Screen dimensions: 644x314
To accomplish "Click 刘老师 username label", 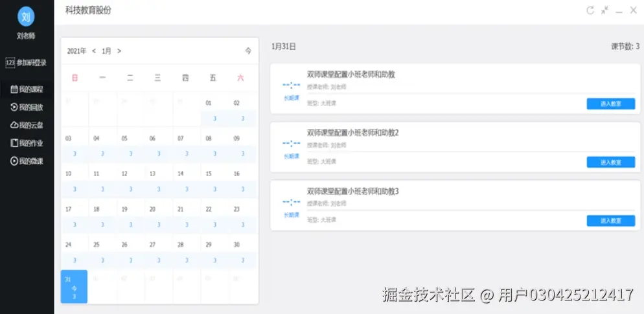I will click(x=26, y=36).
